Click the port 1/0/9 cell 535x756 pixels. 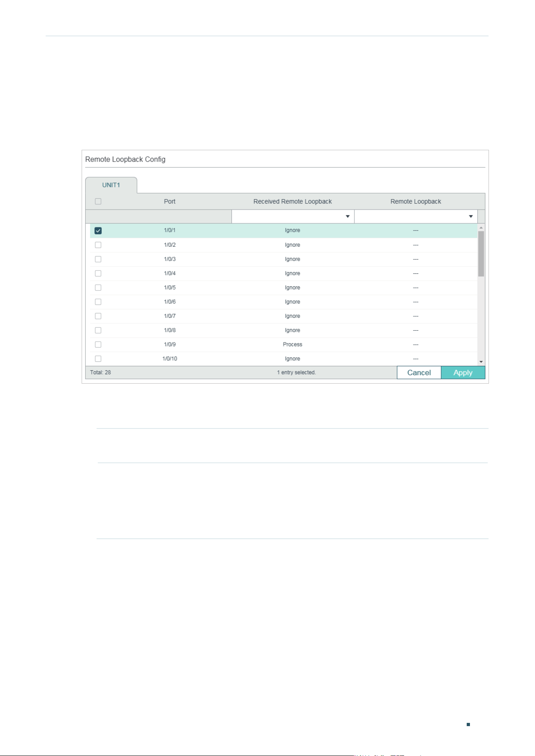click(x=170, y=344)
